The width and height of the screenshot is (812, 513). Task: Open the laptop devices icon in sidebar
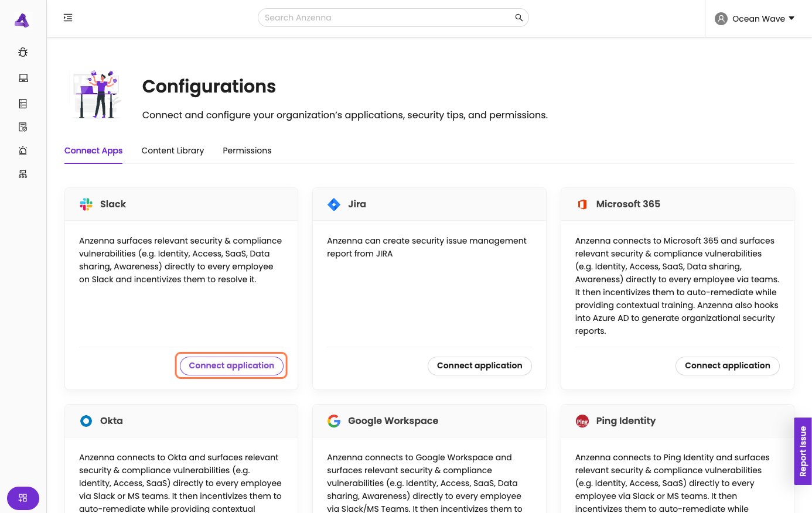point(23,78)
